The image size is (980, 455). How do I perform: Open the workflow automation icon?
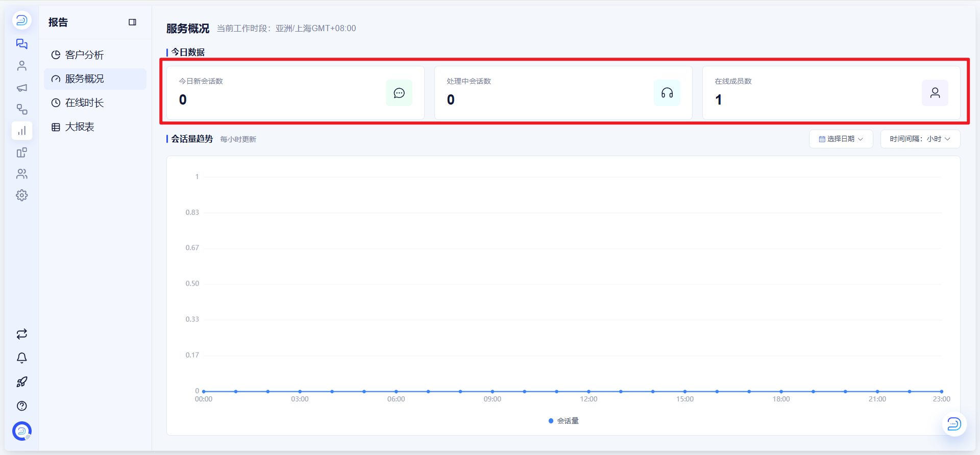(x=21, y=109)
